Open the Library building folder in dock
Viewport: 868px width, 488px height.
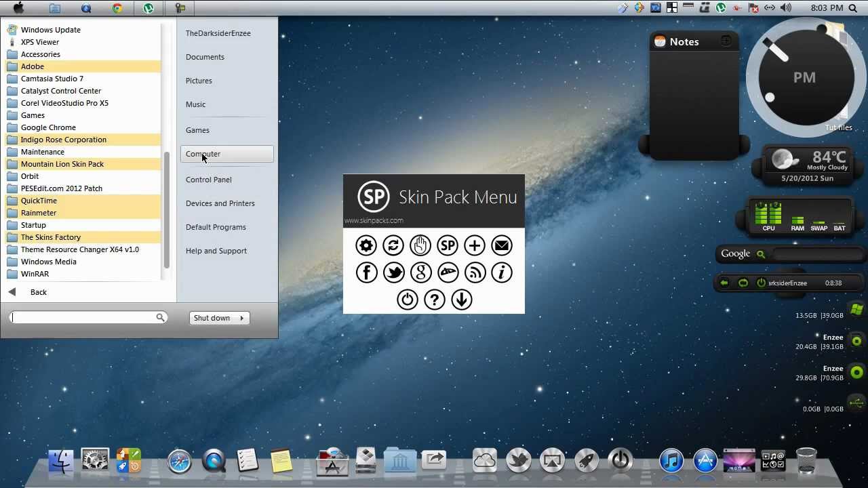tap(400, 461)
